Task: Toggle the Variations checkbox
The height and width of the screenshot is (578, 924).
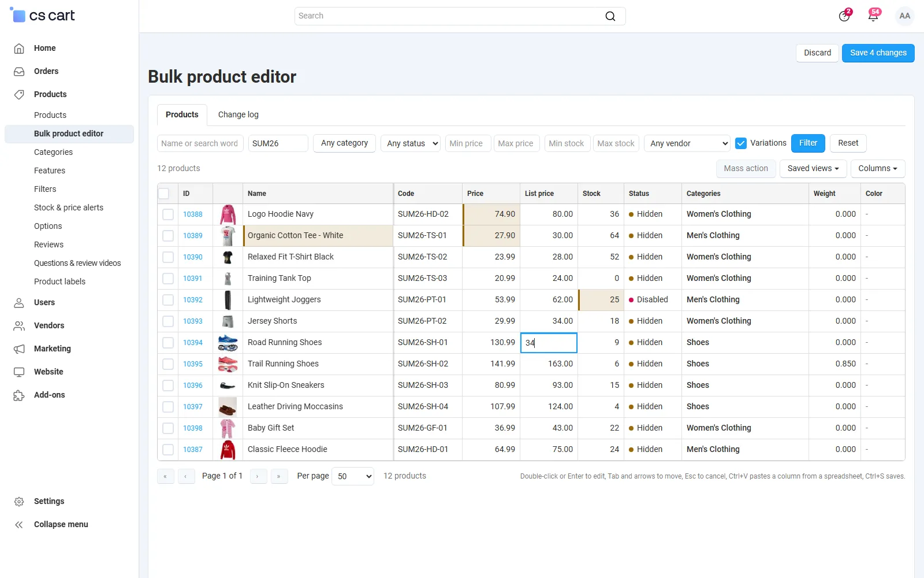Action: pyautogui.click(x=741, y=143)
